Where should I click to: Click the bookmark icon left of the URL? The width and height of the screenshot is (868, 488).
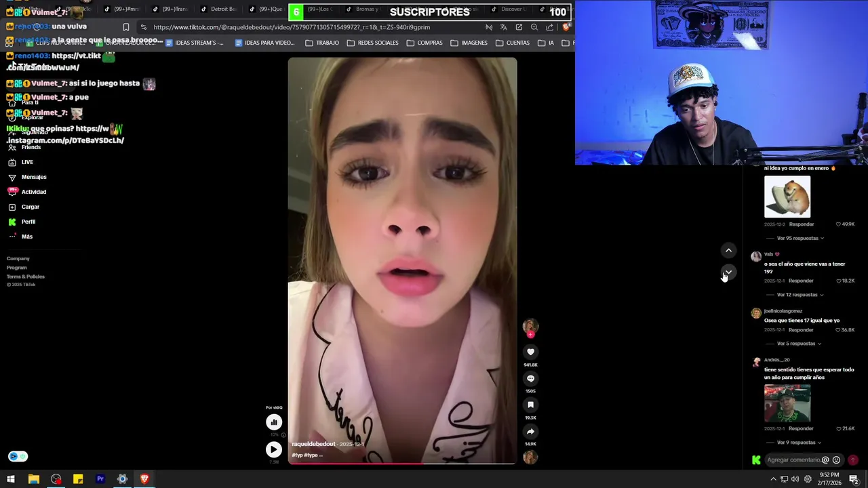coord(125,27)
